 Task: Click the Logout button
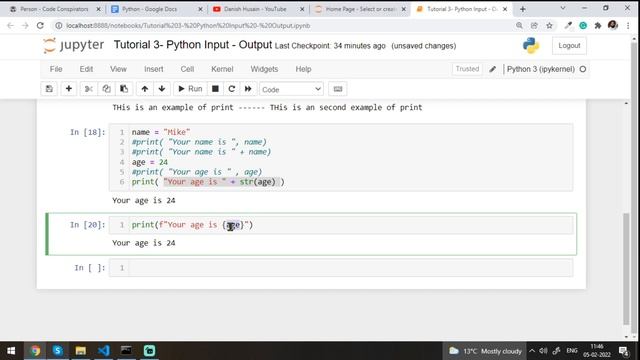(x=569, y=46)
